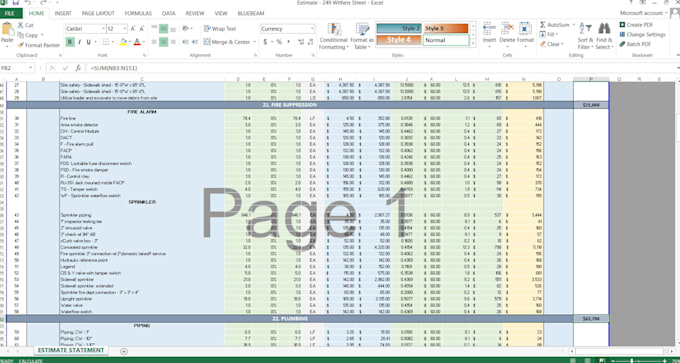Undo the last action in quick access toolbar
Screen dimensions: 680x363
tap(27, 3)
